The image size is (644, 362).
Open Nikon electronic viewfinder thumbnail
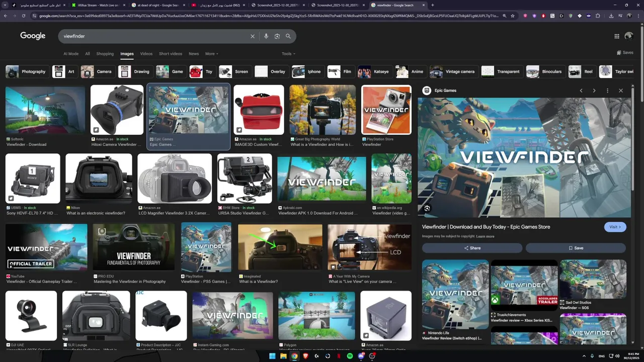(99, 178)
